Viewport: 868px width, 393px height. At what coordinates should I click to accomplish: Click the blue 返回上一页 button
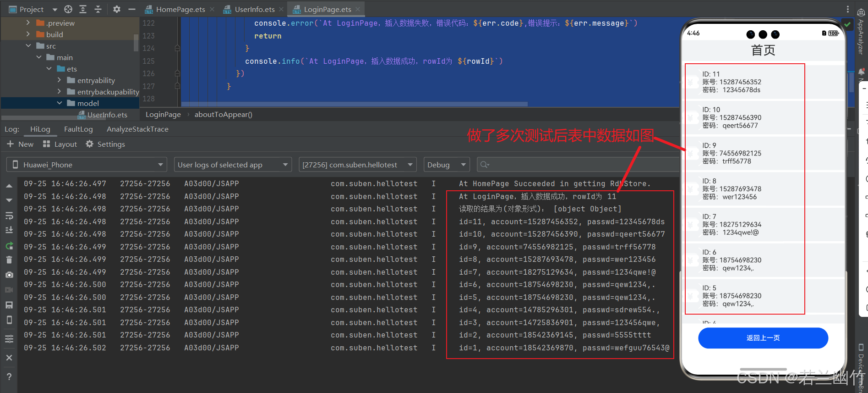click(x=763, y=338)
